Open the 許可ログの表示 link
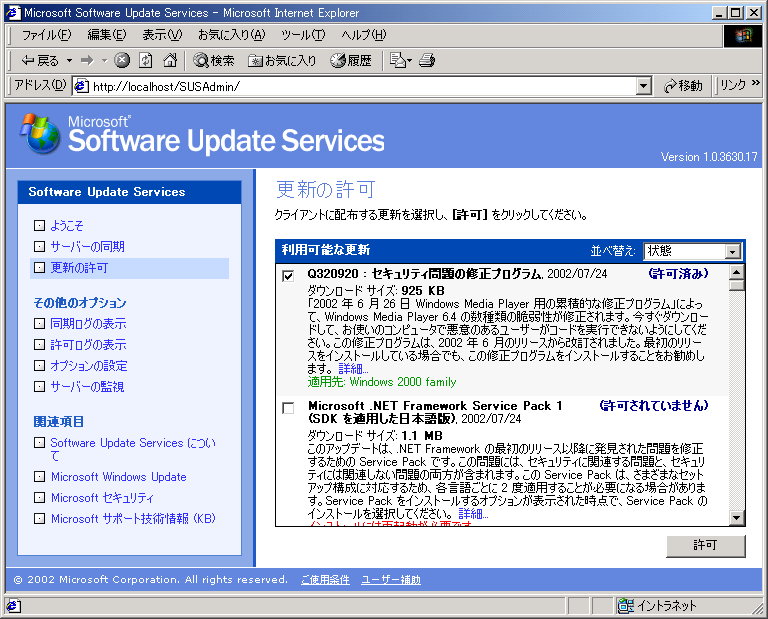This screenshot has width=768, height=619. pos(88,344)
